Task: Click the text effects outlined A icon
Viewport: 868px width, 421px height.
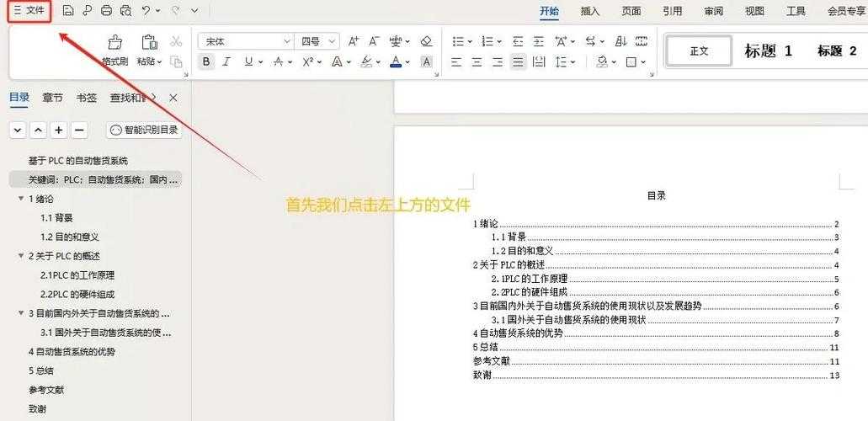Action: tap(337, 62)
